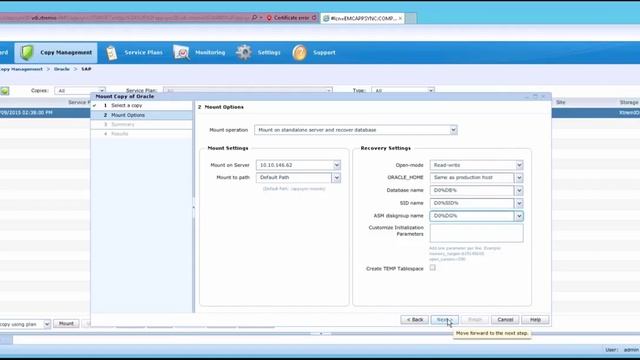Click the Customize Initialization Parameters text box

click(476, 233)
